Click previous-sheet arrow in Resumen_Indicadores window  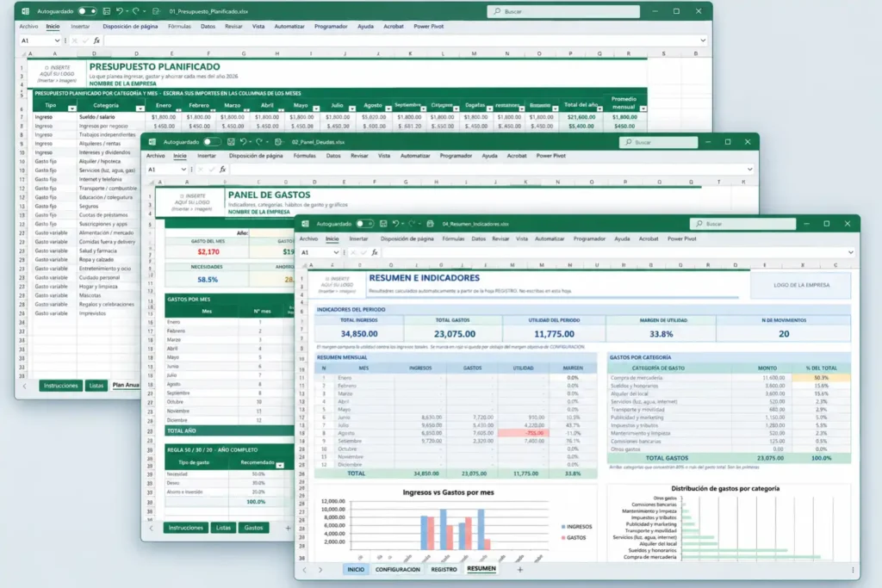tap(305, 569)
